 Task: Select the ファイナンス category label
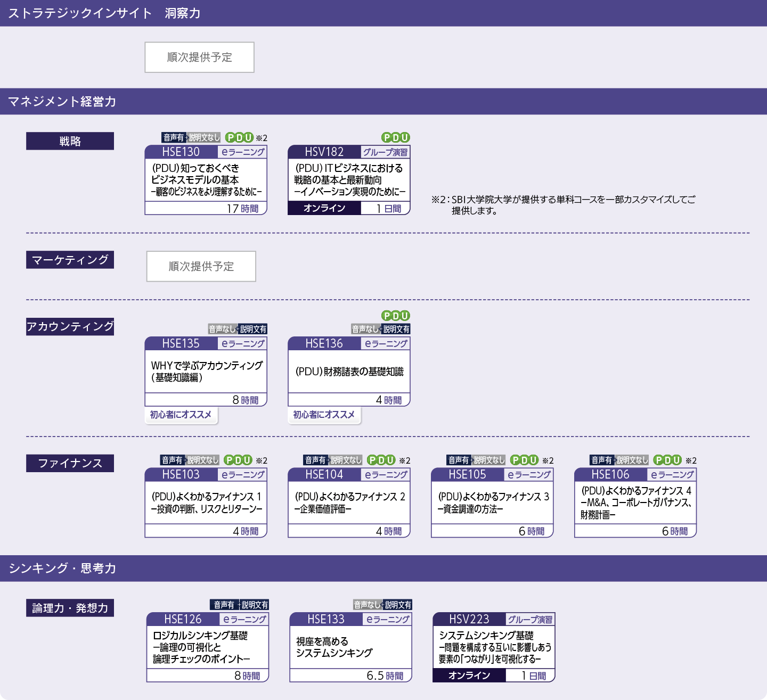click(x=70, y=463)
